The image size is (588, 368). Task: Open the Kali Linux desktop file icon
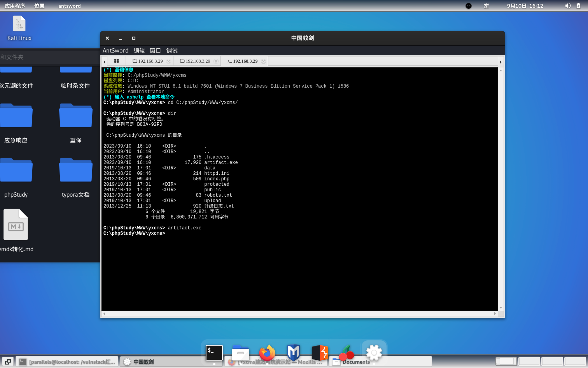coord(19,28)
